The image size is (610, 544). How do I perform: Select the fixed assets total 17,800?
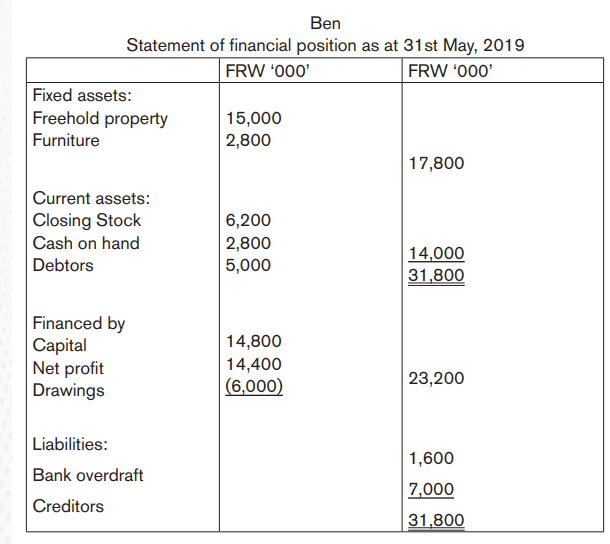436,163
